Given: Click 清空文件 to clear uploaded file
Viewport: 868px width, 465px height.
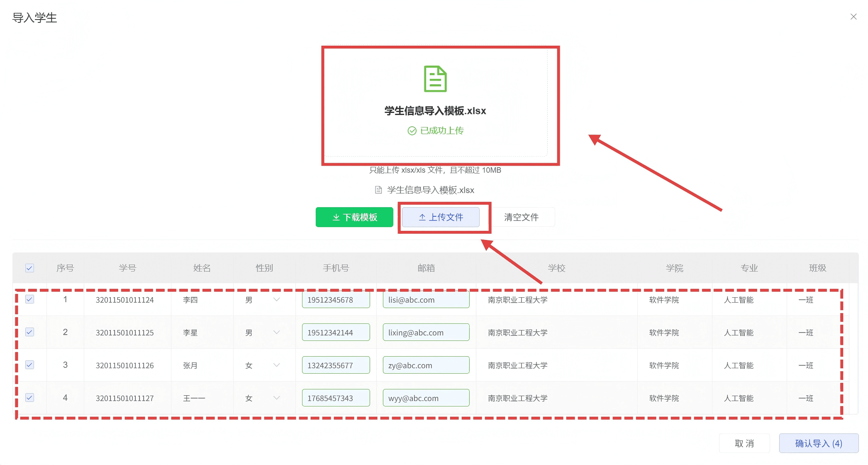Looking at the screenshot, I should (x=521, y=217).
